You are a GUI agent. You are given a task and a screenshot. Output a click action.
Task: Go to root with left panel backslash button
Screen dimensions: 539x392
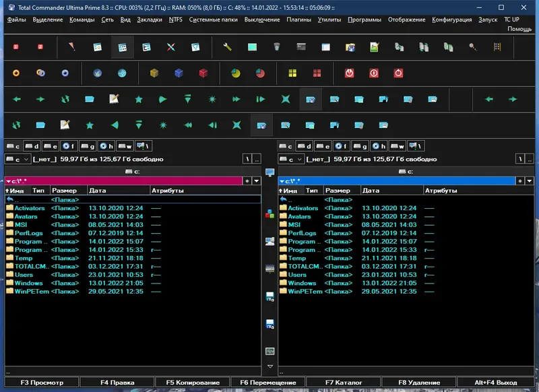(x=247, y=159)
